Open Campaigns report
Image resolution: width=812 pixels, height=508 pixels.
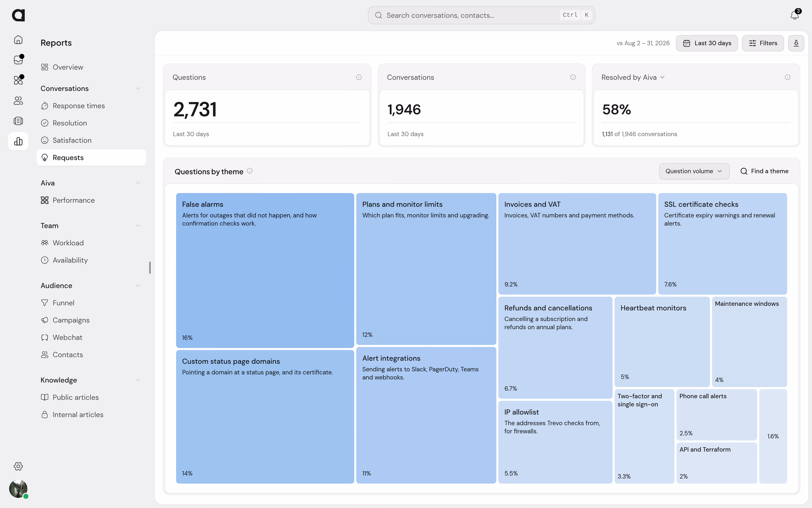click(91, 320)
